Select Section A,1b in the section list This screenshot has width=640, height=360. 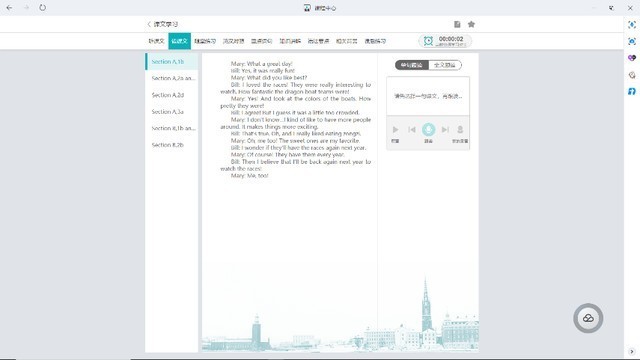[172, 62]
